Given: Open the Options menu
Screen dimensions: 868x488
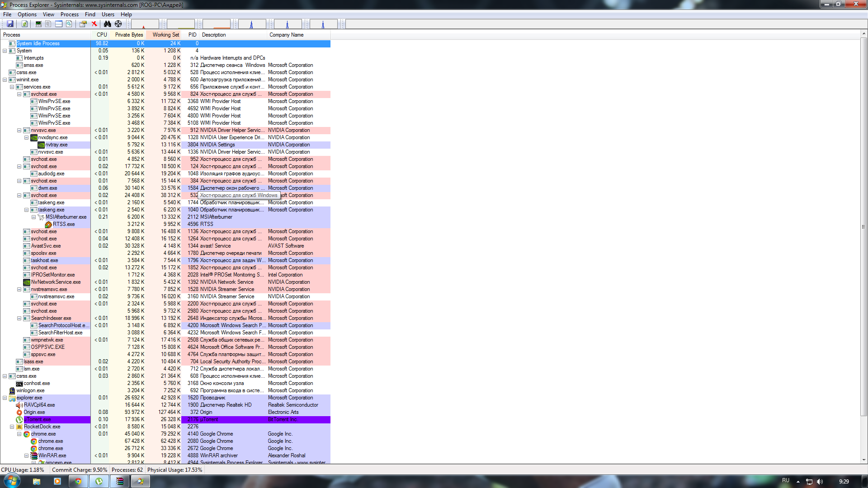Looking at the screenshot, I should (27, 14).
